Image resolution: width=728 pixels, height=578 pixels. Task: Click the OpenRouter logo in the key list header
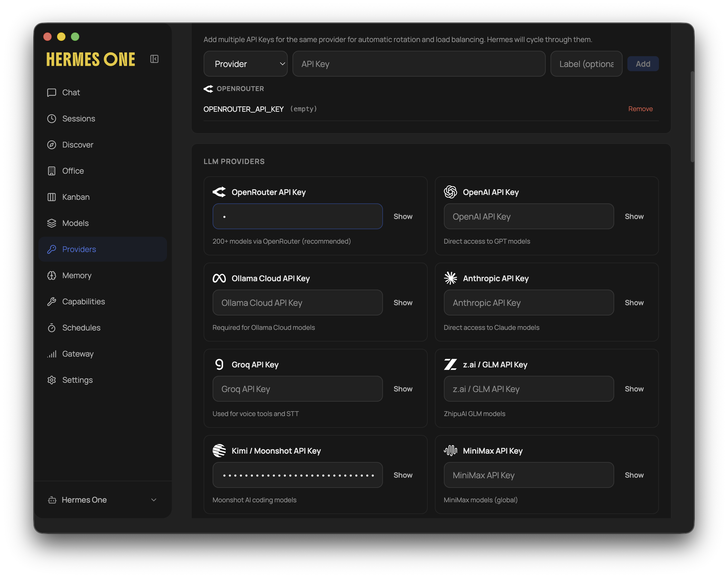[x=208, y=89]
